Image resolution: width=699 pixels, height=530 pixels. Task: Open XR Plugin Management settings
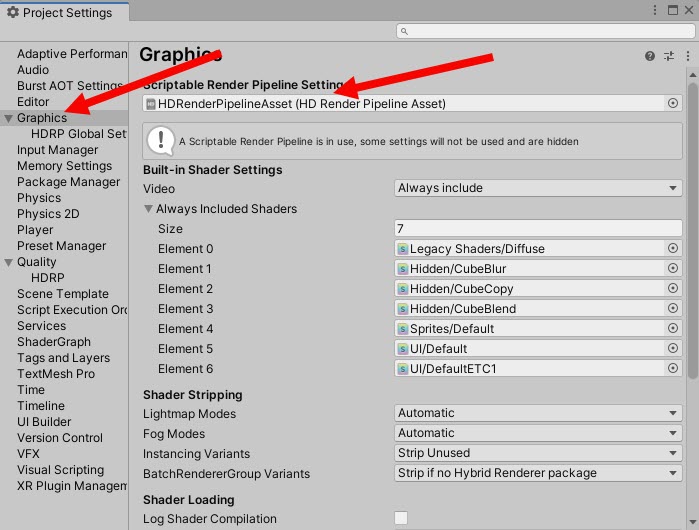click(x=72, y=486)
